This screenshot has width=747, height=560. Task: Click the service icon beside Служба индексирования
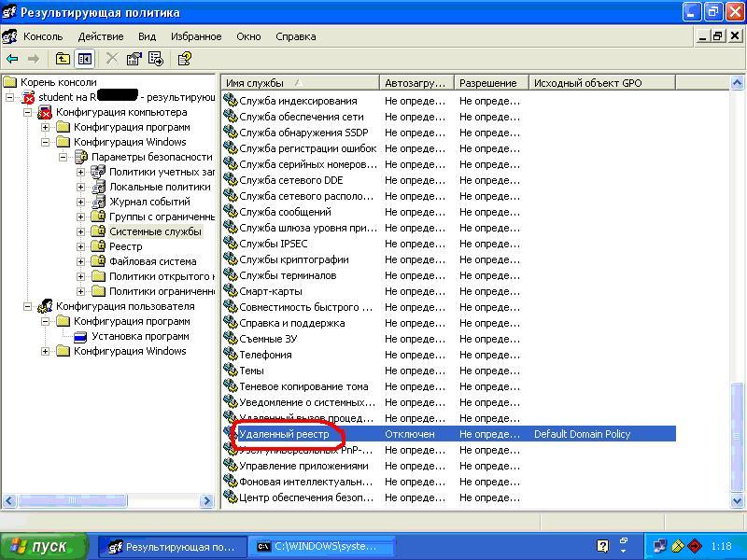click(231, 101)
